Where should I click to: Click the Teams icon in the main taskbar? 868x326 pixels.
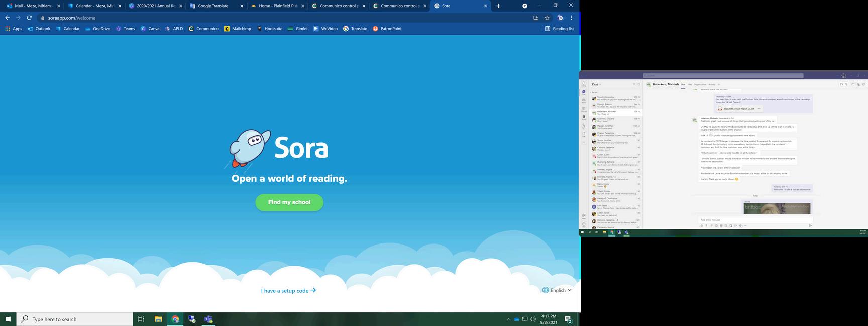208,319
